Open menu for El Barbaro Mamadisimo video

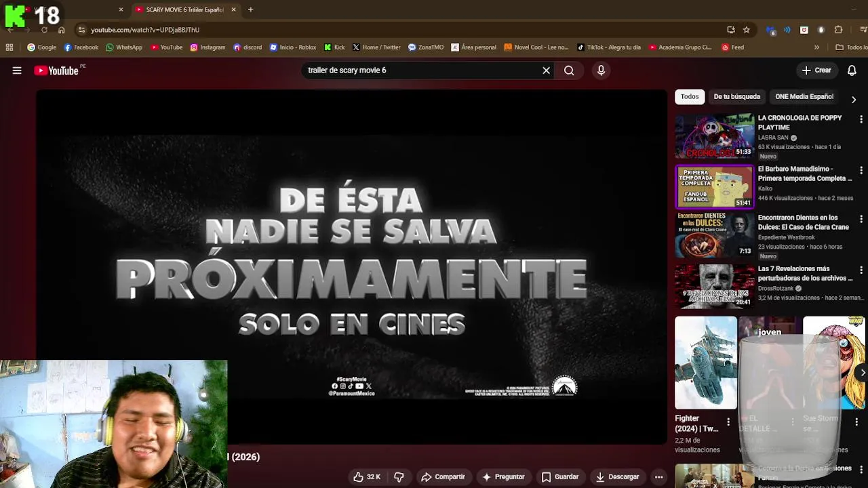[861, 170]
